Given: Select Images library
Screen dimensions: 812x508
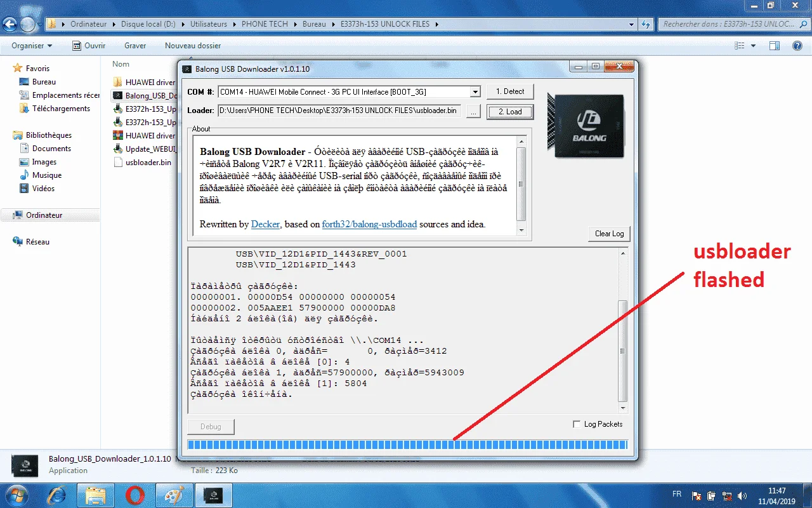Looking at the screenshot, I should click(38, 162).
